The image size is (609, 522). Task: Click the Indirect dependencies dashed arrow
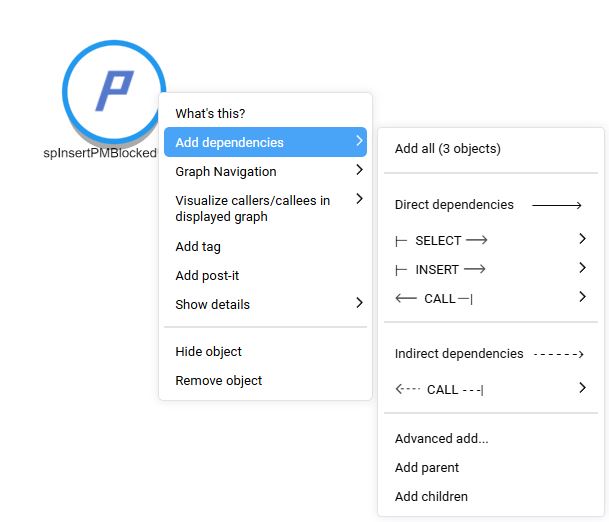pyautogui.click(x=558, y=354)
